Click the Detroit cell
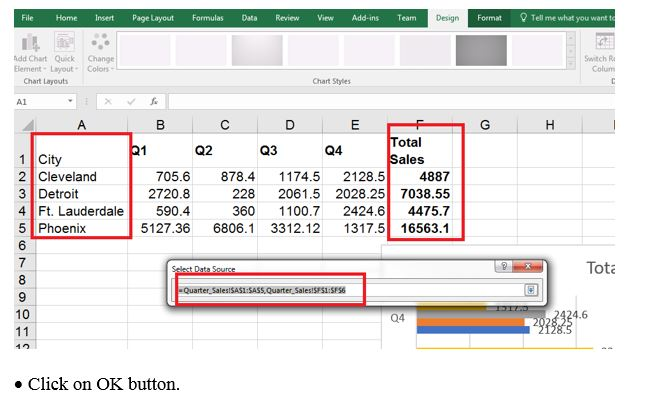Viewport: 670px width, 395px height. click(82, 194)
